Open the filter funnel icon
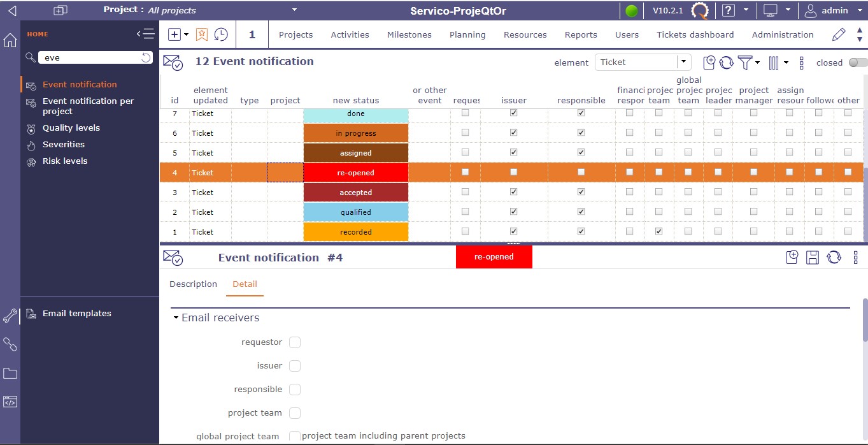The height and width of the screenshot is (445, 868). 744,62
